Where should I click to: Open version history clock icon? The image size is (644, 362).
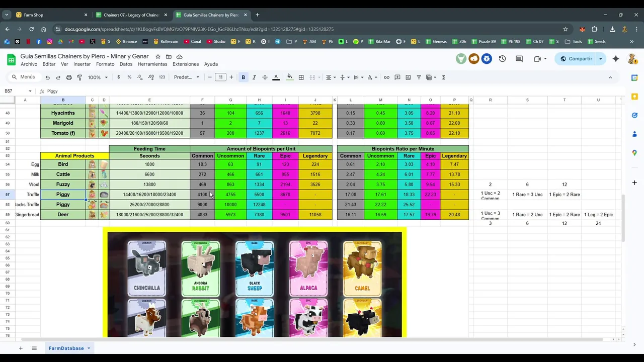pyautogui.click(x=502, y=59)
